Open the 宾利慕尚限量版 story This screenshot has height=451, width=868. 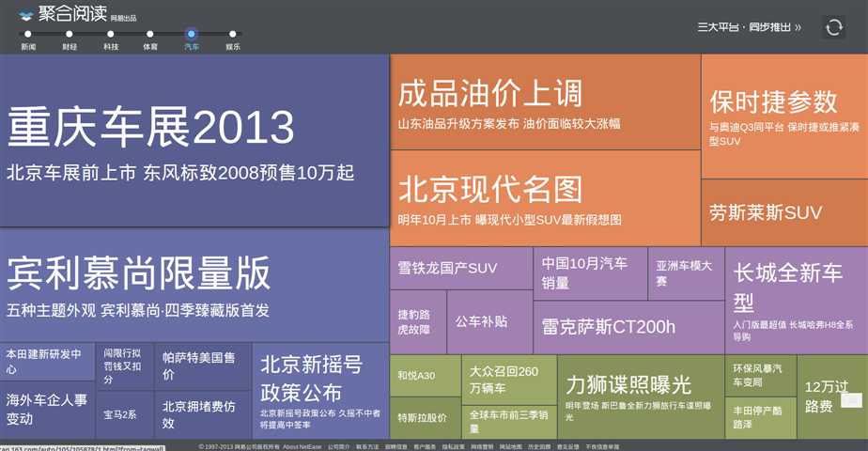coord(194,285)
